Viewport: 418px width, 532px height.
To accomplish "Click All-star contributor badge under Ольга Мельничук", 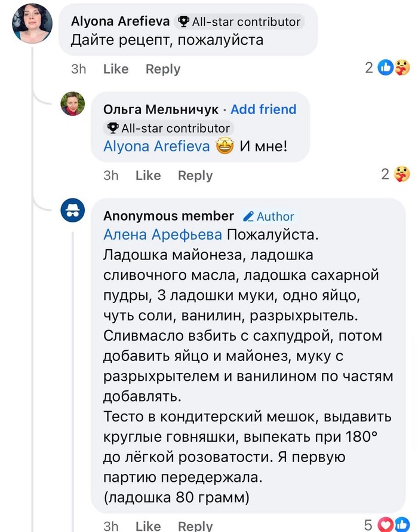I will pos(168,128).
